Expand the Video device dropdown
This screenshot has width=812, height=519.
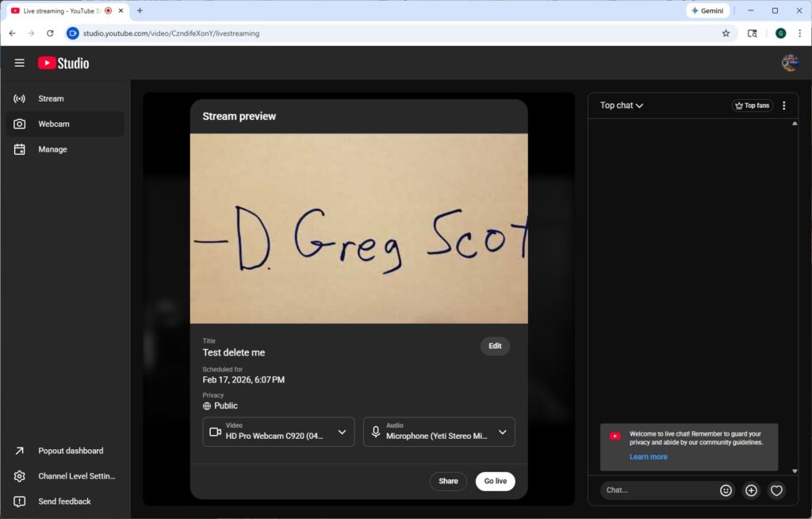tap(342, 432)
